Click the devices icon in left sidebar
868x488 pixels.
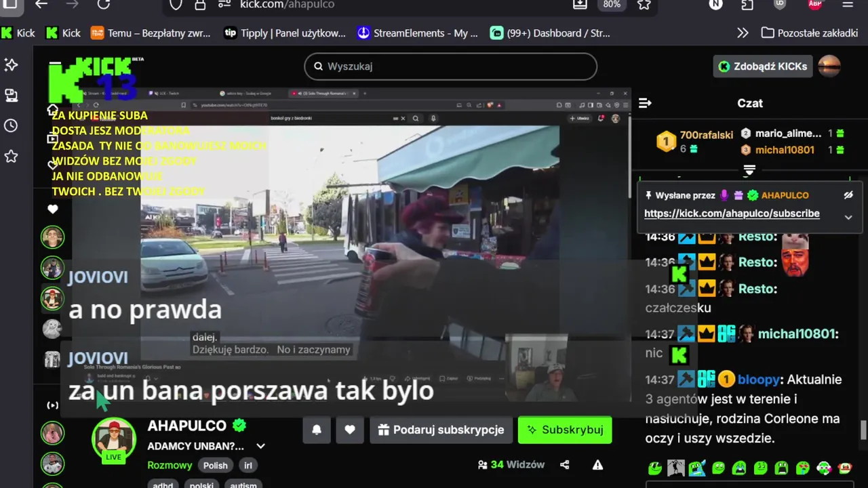coord(11,95)
